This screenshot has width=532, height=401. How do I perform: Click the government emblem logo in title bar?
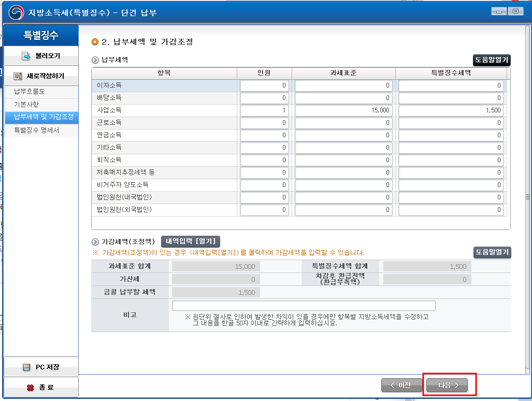(16, 13)
